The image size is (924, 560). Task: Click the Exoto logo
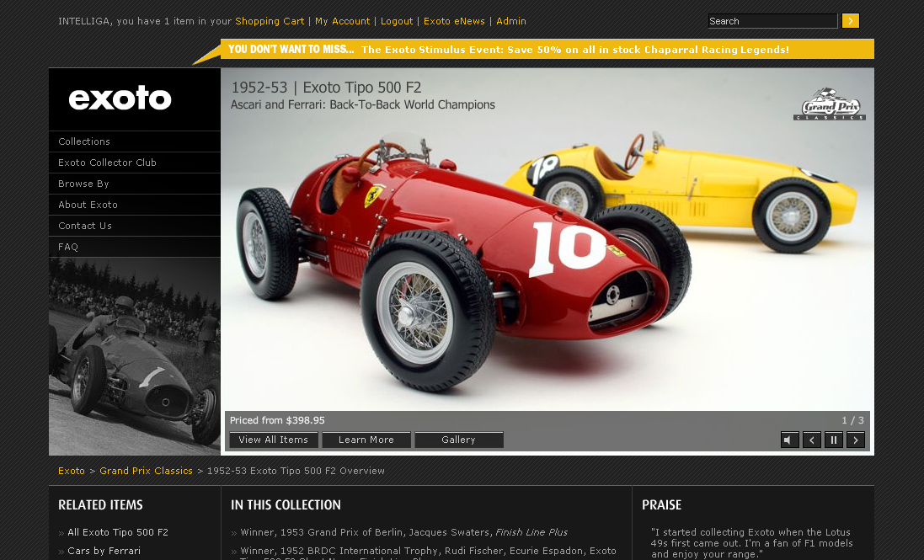click(x=120, y=99)
